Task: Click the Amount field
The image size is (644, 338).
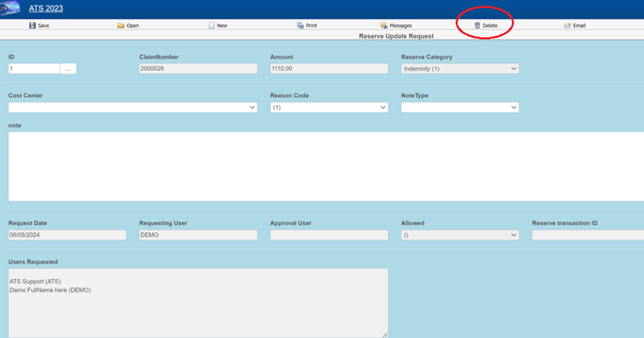Action: [x=329, y=69]
